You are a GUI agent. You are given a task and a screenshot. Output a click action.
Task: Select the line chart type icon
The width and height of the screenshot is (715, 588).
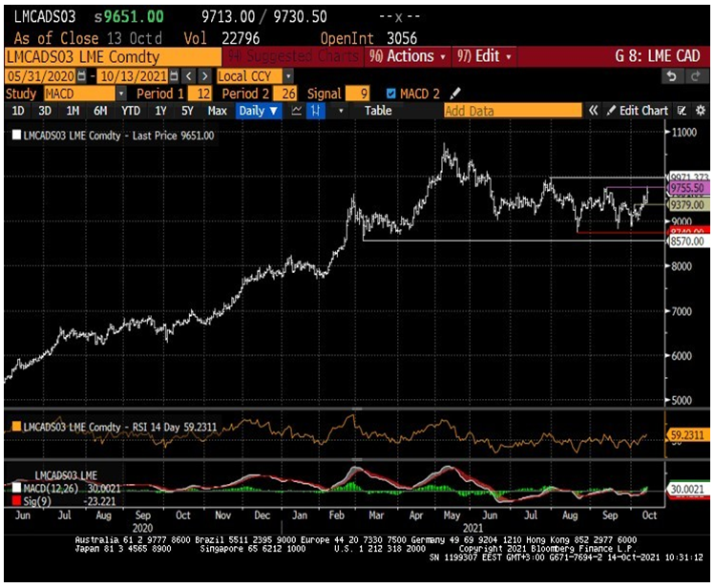pyautogui.click(x=296, y=111)
